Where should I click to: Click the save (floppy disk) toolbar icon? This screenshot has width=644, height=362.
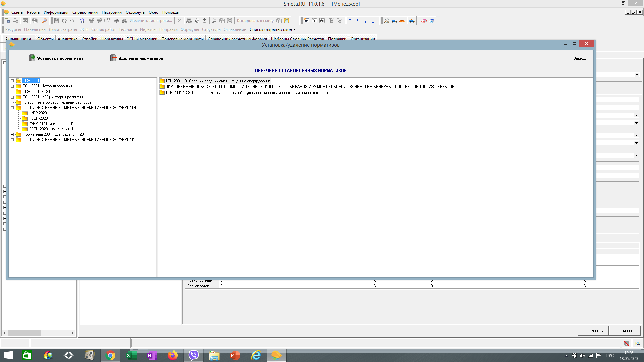pos(57,21)
